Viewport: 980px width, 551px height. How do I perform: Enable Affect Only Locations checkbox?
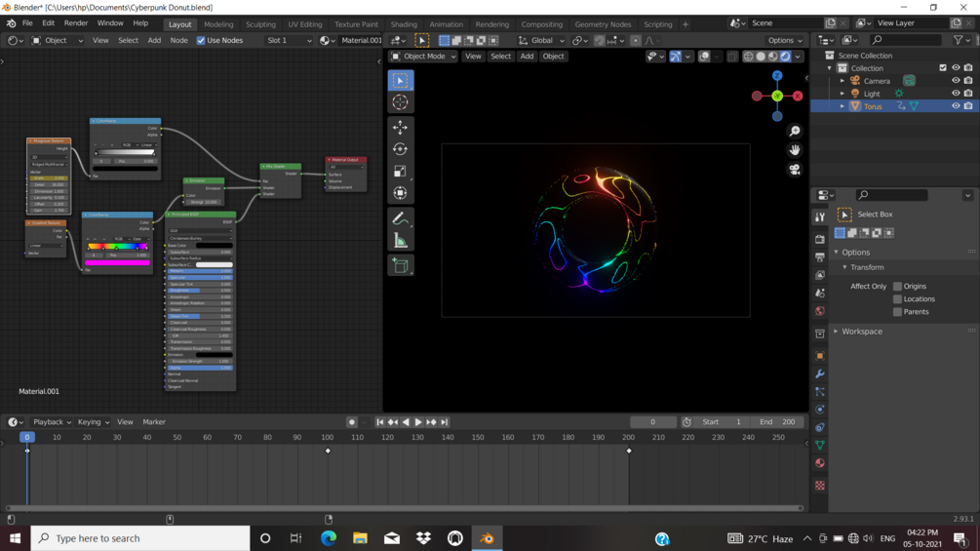[x=897, y=299]
